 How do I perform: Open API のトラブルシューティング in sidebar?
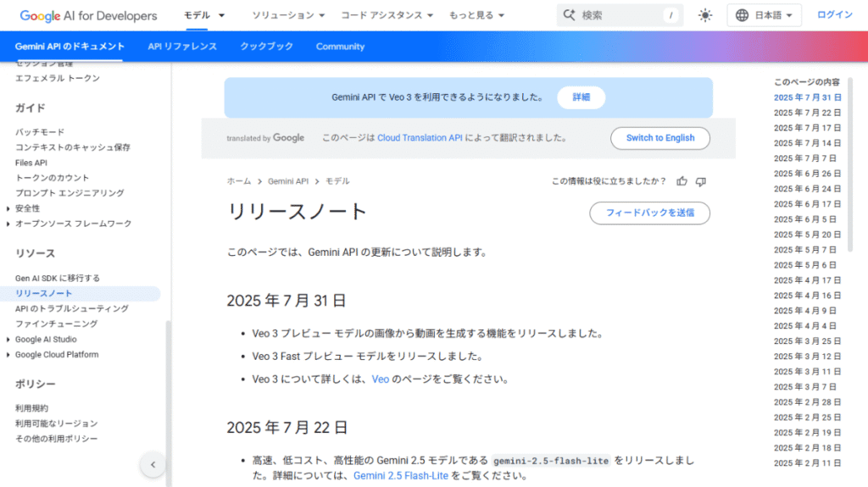click(x=72, y=309)
